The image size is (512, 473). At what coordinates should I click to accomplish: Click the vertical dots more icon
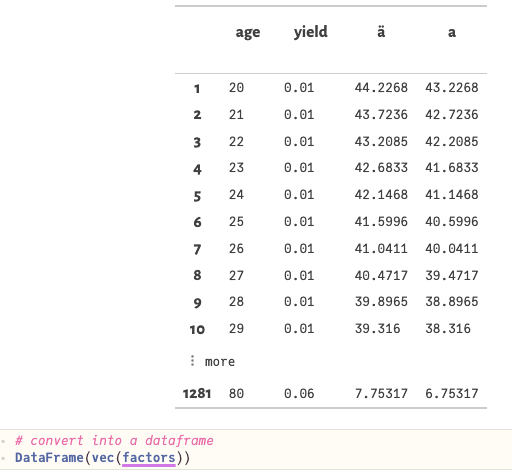click(192, 361)
